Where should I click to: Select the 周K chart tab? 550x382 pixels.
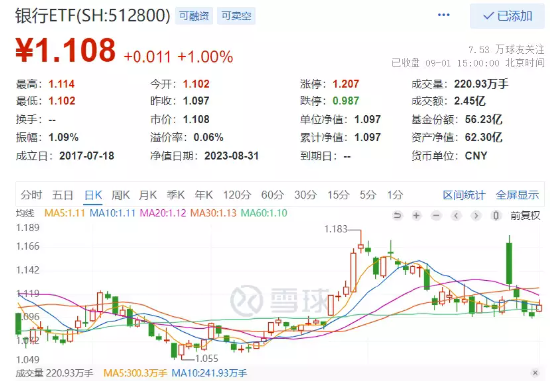[x=121, y=195]
